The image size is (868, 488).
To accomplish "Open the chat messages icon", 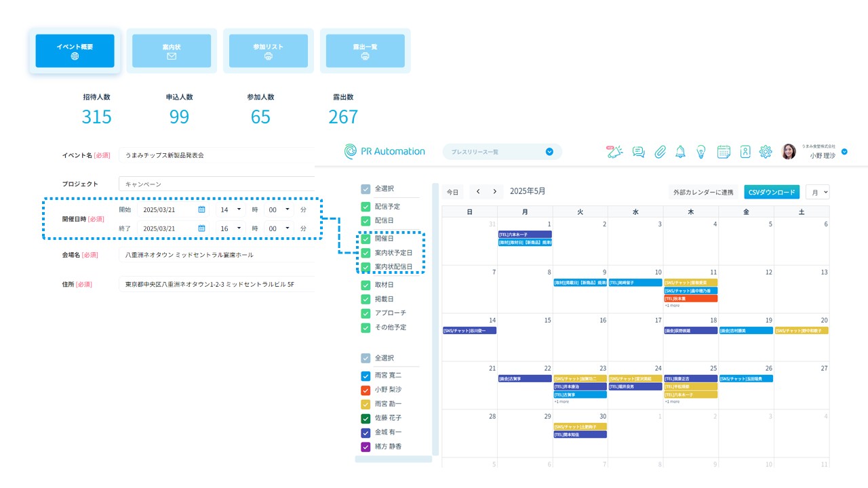I will pos(638,152).
